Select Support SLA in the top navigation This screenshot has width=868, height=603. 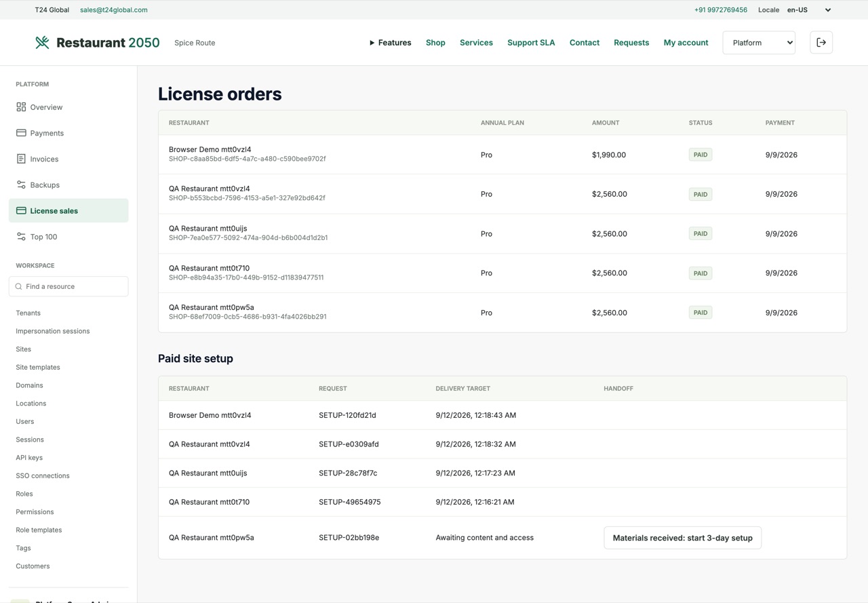[x=531, y=43]
